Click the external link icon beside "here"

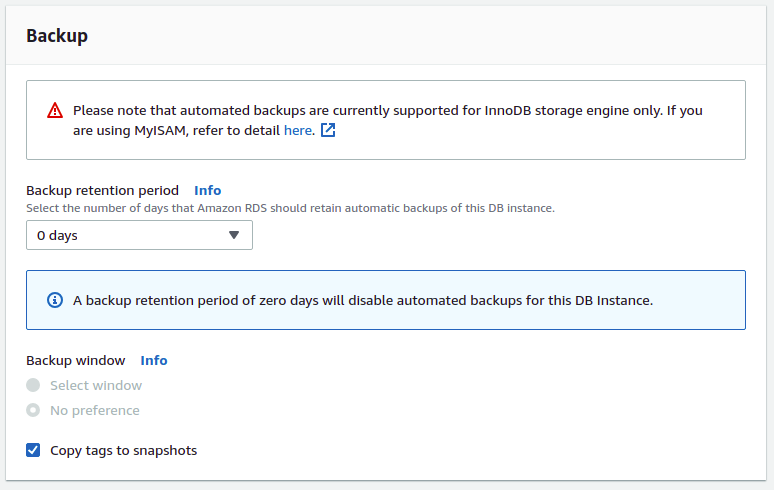[328, 130]
